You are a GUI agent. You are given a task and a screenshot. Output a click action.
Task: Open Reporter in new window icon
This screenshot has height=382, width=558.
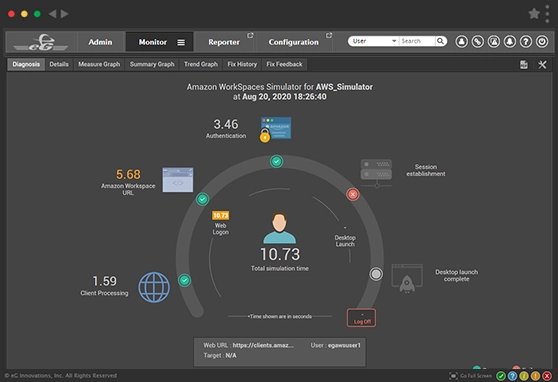(250, 35)
